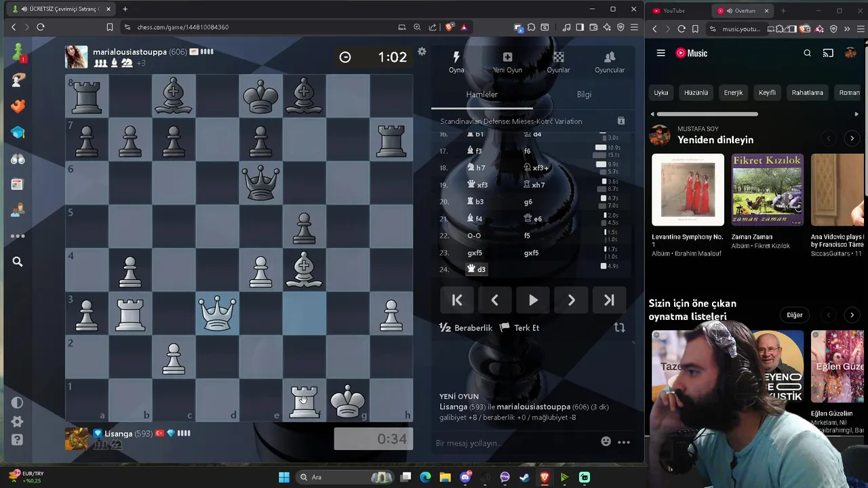The height and width of the screenshot is (488, 868).
Task: Open the sidebar help question mark icon
Action: click(x=18, y=440)
